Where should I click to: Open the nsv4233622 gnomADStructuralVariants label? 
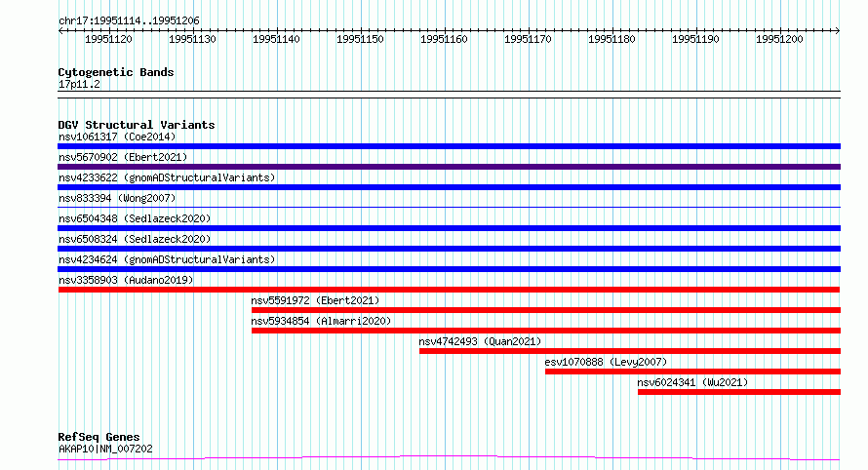coord(167,177)
